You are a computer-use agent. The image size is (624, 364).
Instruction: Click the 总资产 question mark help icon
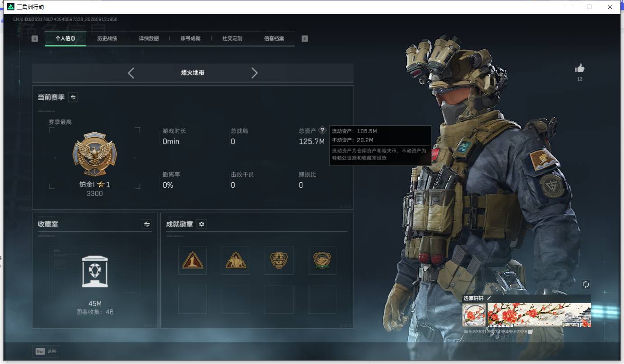tap(322, 130)
